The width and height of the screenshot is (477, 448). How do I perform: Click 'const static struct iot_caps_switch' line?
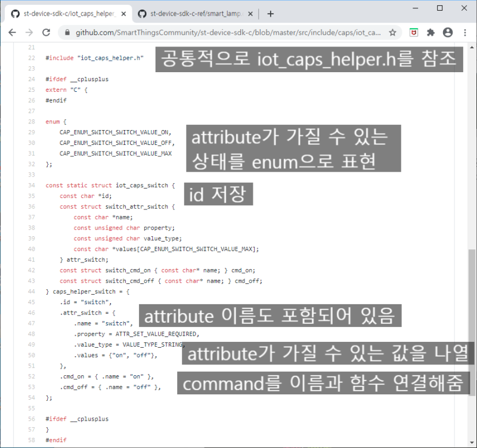coord(110,185)
